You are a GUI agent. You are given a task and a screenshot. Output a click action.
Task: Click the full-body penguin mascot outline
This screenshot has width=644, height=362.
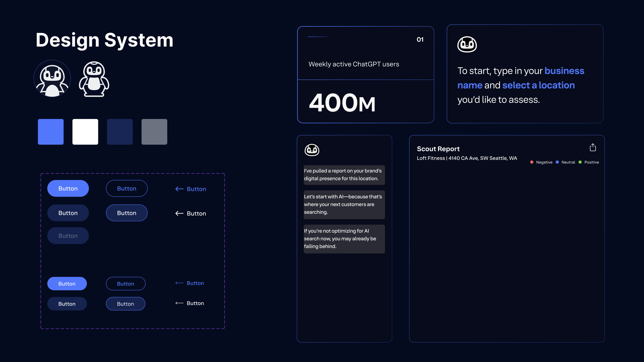click(94, 79)
